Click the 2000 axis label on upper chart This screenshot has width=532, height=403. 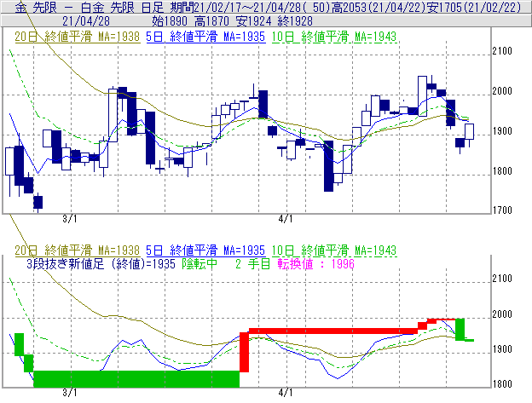[502, 91]
